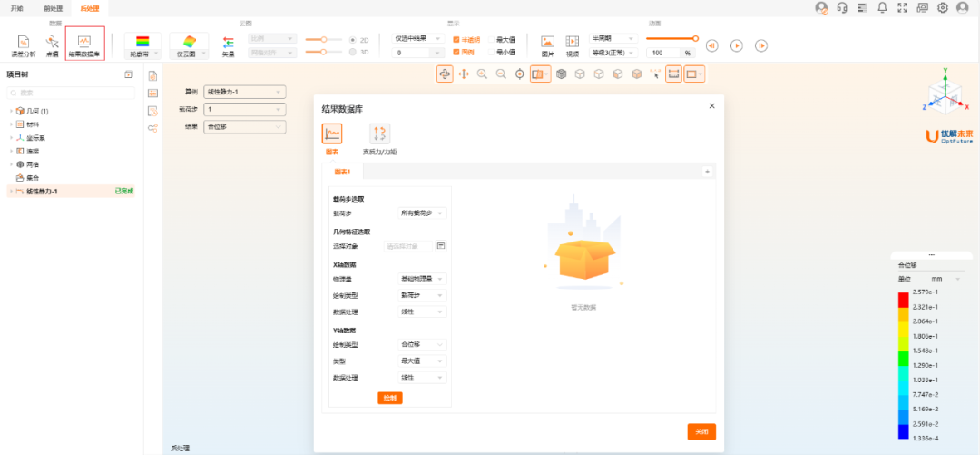The height and width of the screenshot is (455, 980).
Task: Click the project tree 搜索 field
Action: tap(71, 93)
